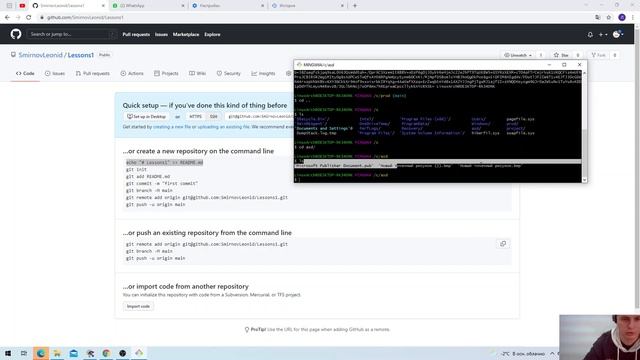Reload the GitHub page
Viewport: 640px width, 360px height.
coord(29,17)
